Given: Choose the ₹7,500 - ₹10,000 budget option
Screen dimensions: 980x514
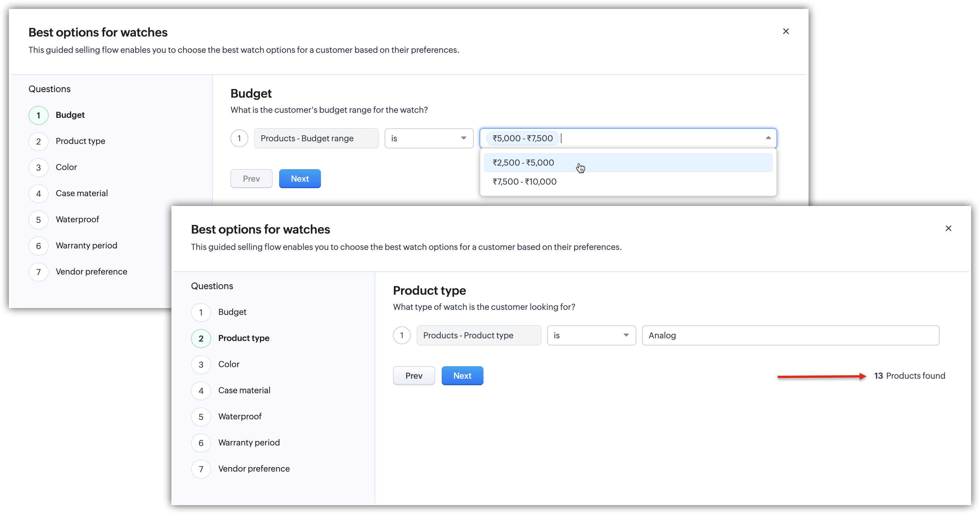Looking at the screenshot, I should coord(524,182).
